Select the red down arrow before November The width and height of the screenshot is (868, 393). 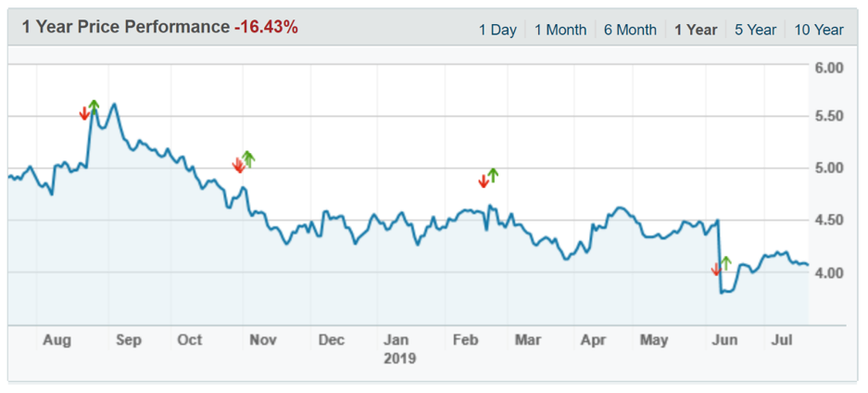pyautogui.click(x=238, y=165)
